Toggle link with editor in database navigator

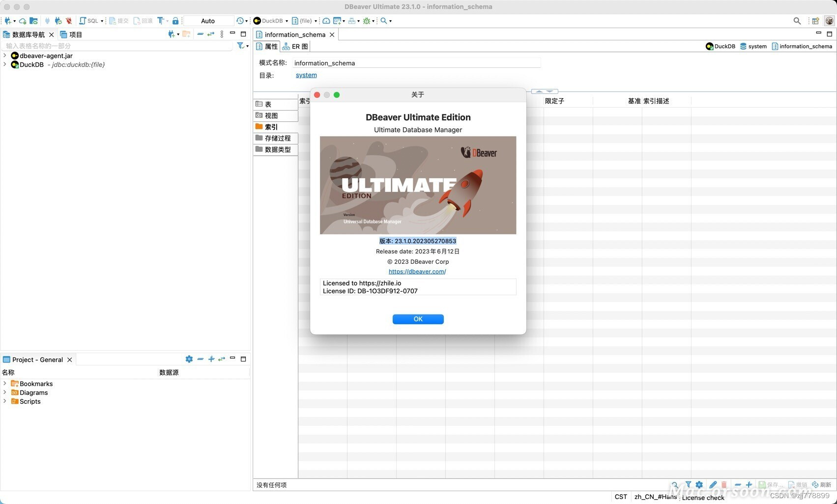tap(211, 34)
